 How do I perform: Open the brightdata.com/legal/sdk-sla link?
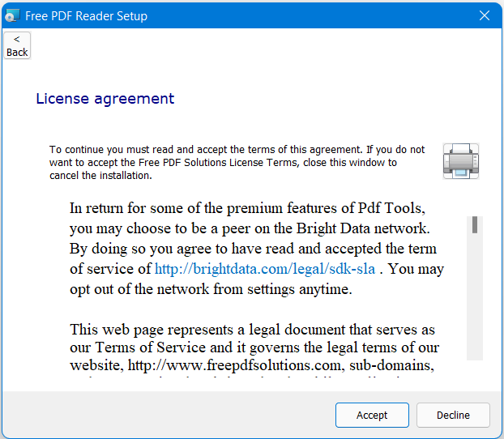click(x=265, y=269)
